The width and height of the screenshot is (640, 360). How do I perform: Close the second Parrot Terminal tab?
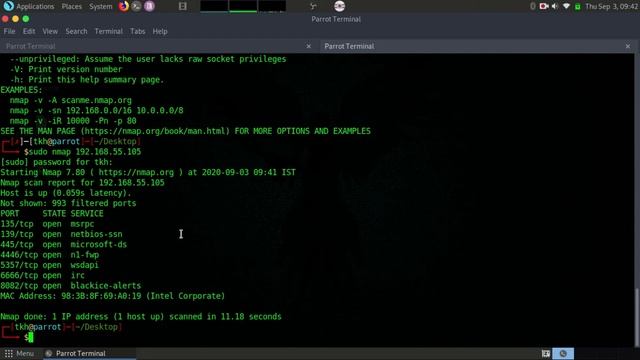628,46
